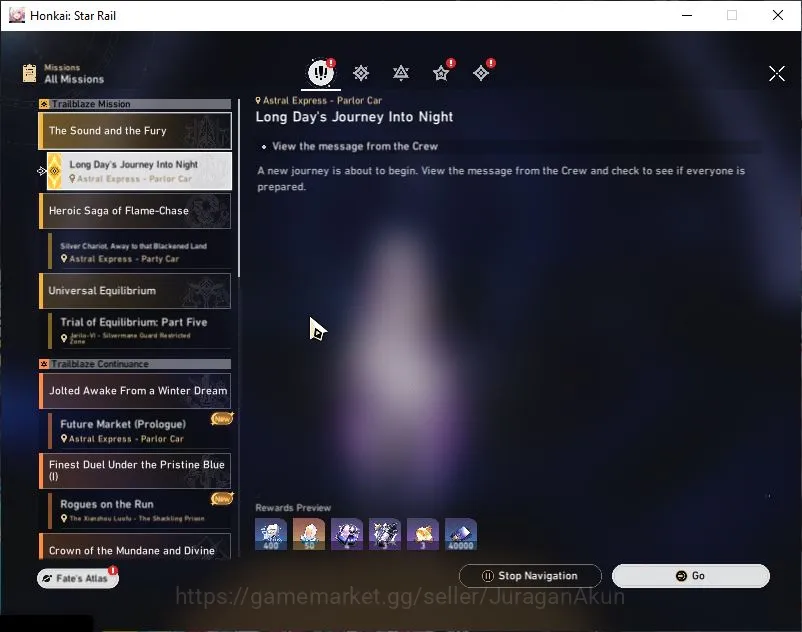
Task: Open Heroic Saga of Flame-Chase mission
Action: tap(135, 211)
